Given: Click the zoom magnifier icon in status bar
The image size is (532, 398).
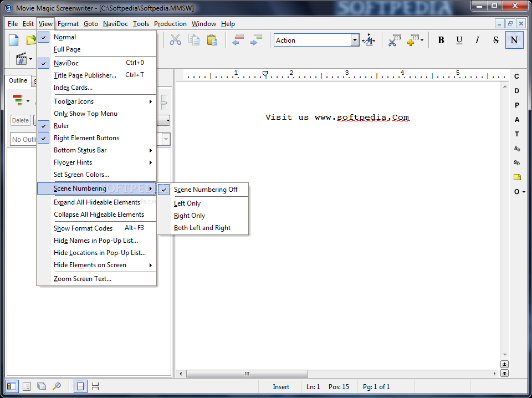Looking at the screenshot, I should [57, 386].
